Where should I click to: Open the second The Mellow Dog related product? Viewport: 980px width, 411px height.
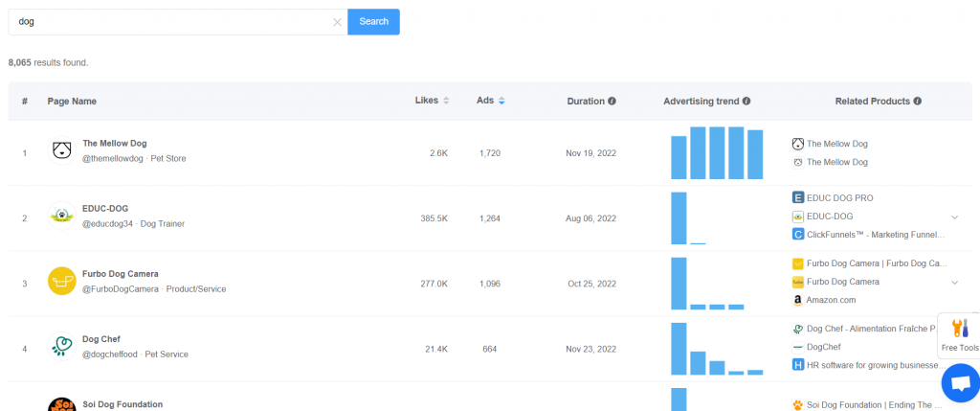830,162
